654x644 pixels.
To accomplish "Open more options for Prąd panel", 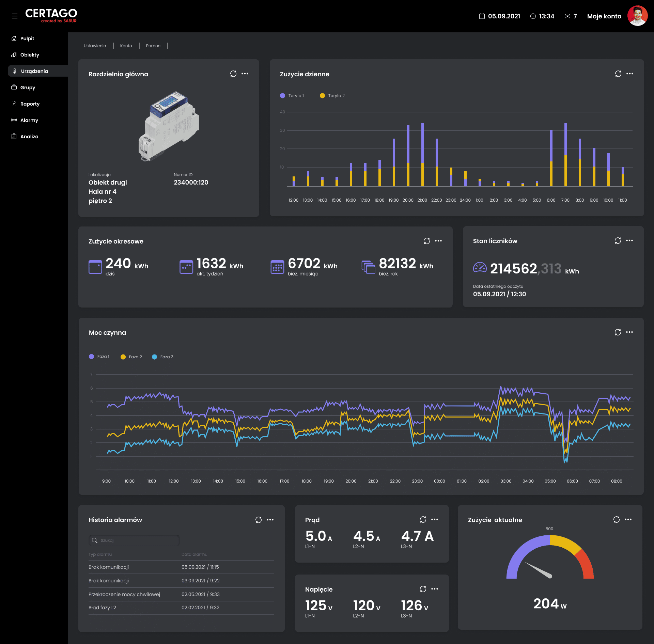I will 435,520.
